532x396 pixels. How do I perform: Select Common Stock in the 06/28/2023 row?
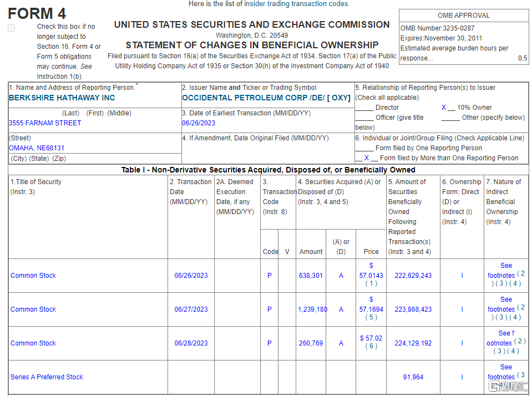[x=33, y=343]
